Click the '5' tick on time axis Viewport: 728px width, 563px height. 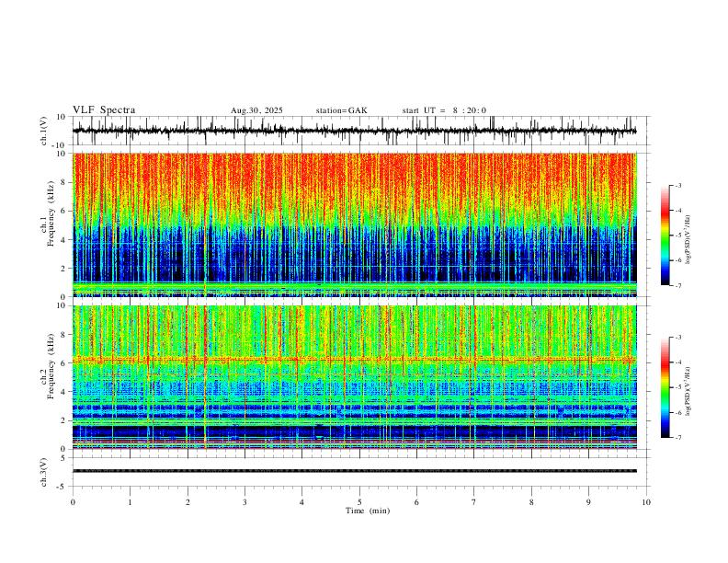click(359, 502)
